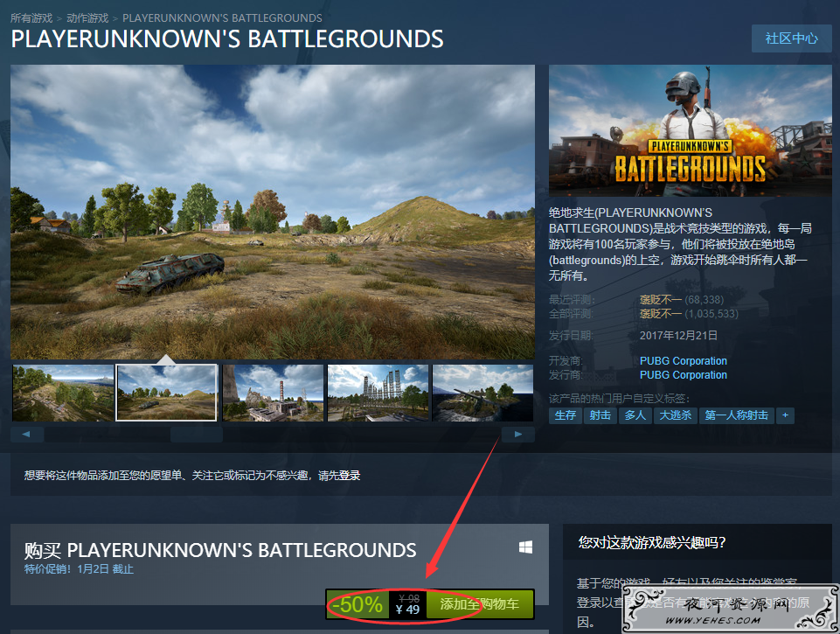Image resolution: width=840 pixels, height=634 pixels.
Task: Click the 您对这款游戏感兴趣吗? heading
Action: 652,542
